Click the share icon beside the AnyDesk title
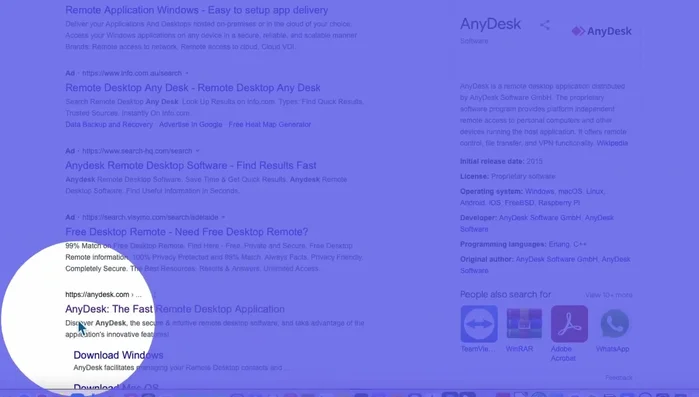The image size is (699, 397). pyautogui.click(x=544, y=25)
